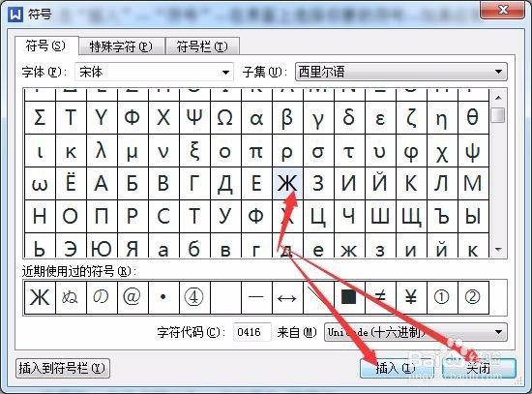Screen dimensions: 532x394
Task: Select the 符号(S) tab
Action: click(45, 45)
